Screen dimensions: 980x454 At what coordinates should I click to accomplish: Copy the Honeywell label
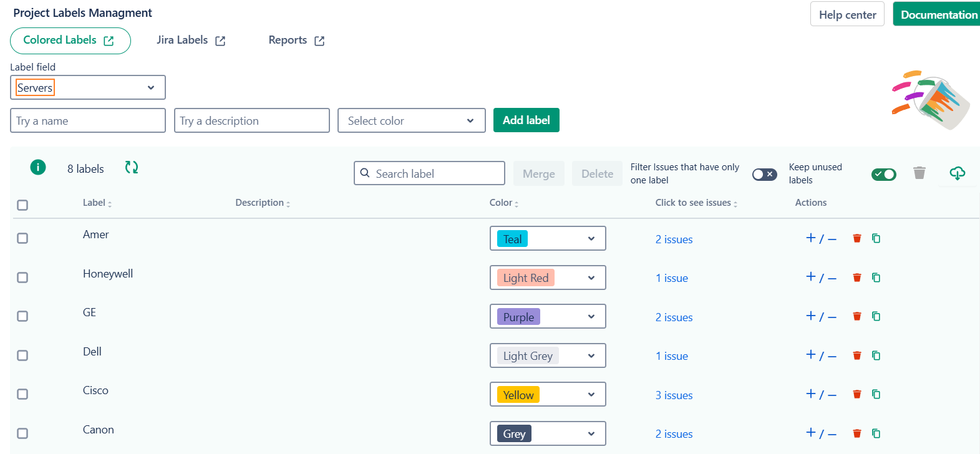click(x=876, y=278)
